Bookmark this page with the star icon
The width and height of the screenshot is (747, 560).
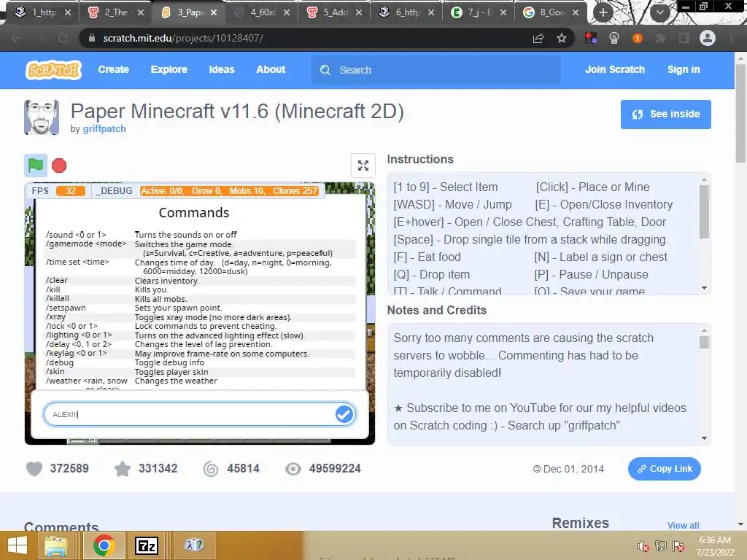[562, 38]
